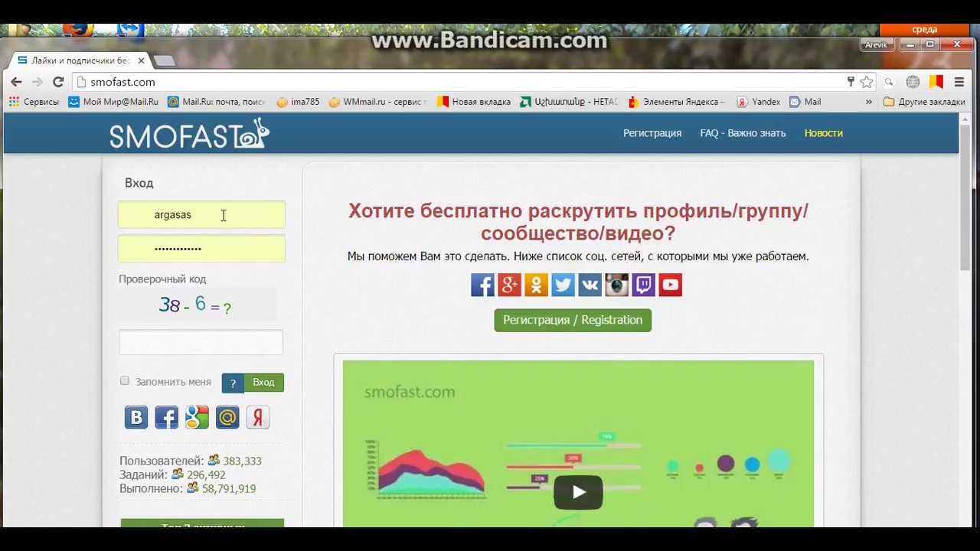Open the Mail bookmark
Screen dimensions: 980x551
point(805,102)
